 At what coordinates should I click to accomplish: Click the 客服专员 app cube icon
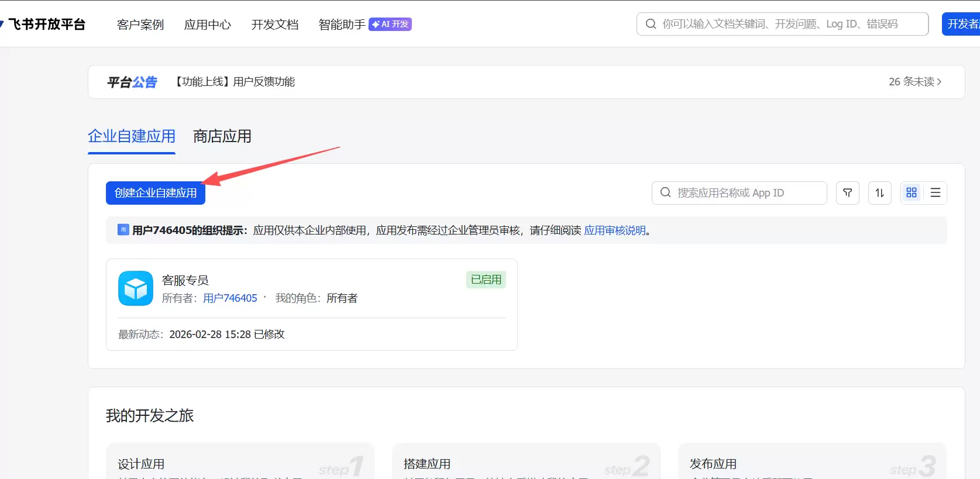pos(135,288)
